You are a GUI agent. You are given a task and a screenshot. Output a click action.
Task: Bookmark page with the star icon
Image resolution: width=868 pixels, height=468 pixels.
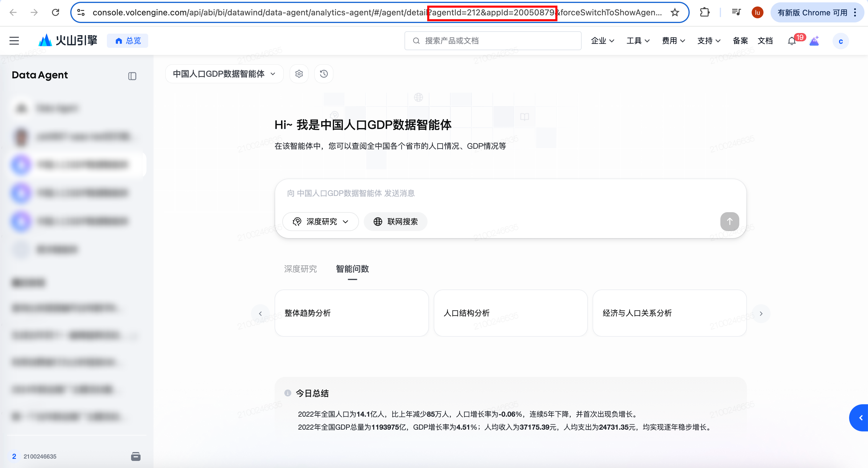(675, 13)
